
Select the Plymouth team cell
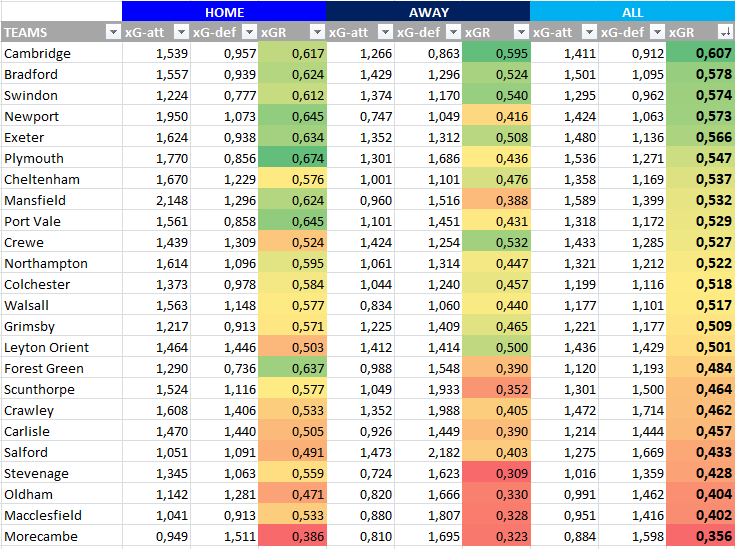click(61, 158)
